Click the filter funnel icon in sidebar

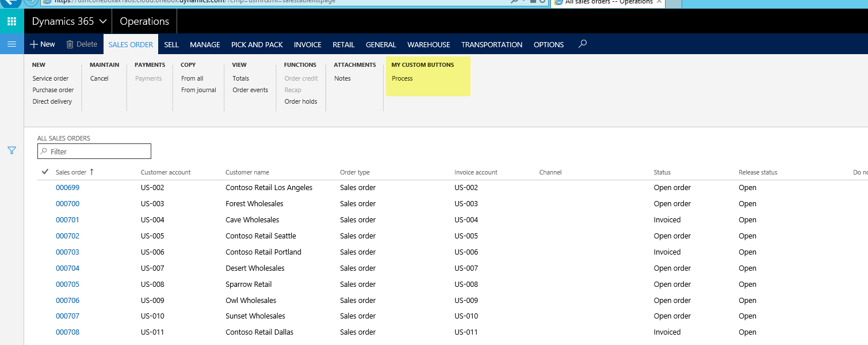(11, 150)
